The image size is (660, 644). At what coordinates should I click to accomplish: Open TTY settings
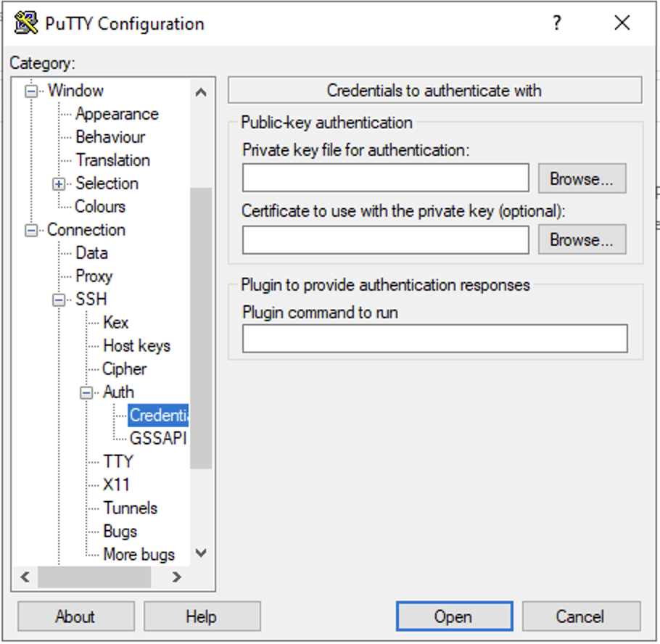(117, 462)
